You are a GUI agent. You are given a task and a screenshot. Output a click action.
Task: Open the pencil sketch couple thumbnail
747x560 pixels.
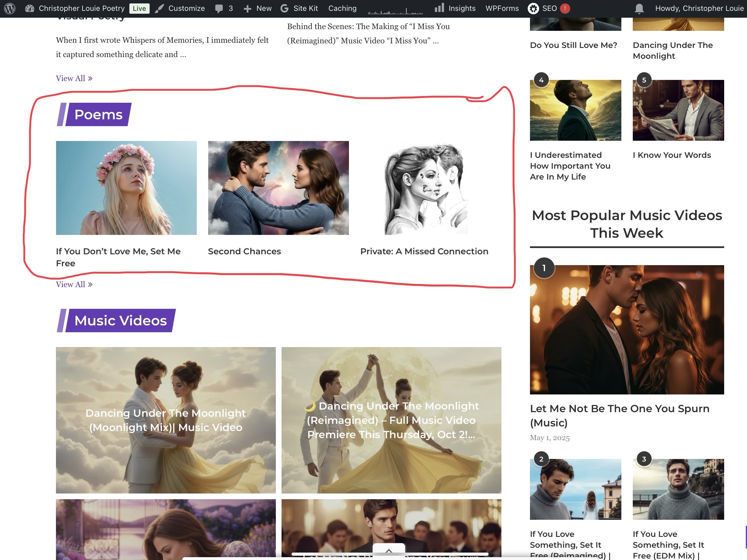(425, 188)
